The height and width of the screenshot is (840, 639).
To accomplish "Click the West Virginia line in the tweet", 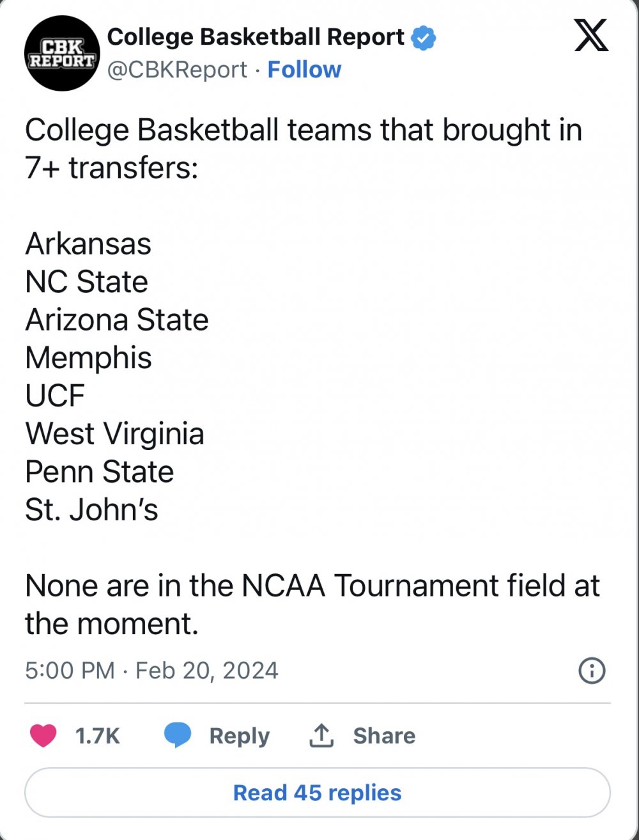I will (114, 433).
